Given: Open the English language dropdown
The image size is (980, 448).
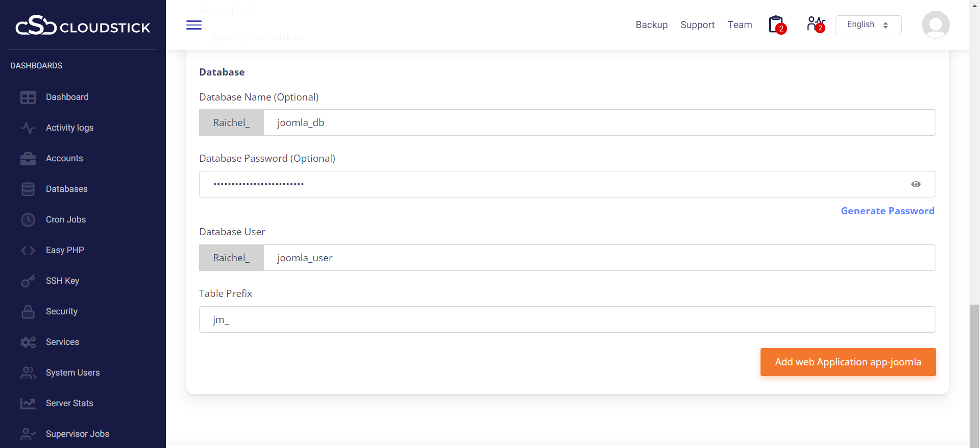Looking at the screenshot, I should coord(868,24).
